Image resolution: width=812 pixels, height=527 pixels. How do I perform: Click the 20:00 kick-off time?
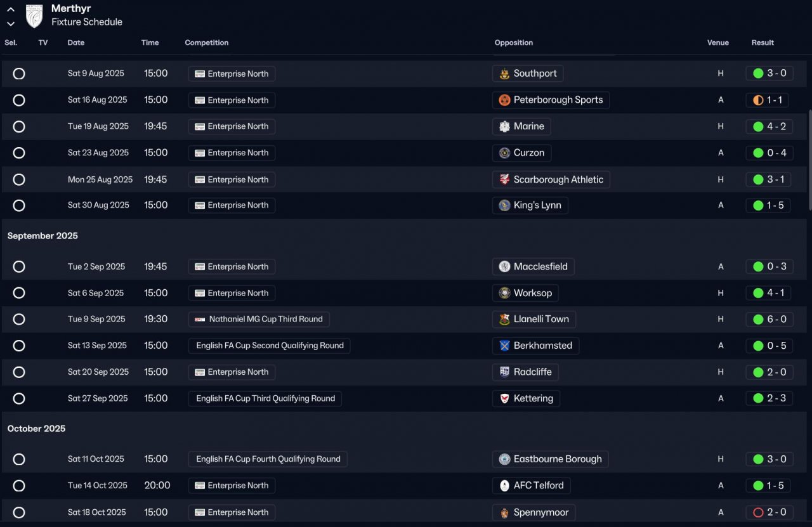click(x=157, y=486)
